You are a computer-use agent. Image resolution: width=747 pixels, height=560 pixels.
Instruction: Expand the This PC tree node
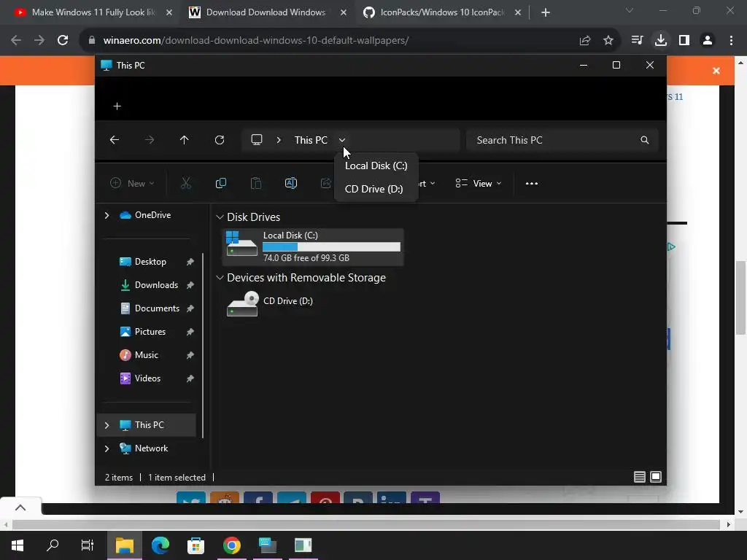[107, 425]
